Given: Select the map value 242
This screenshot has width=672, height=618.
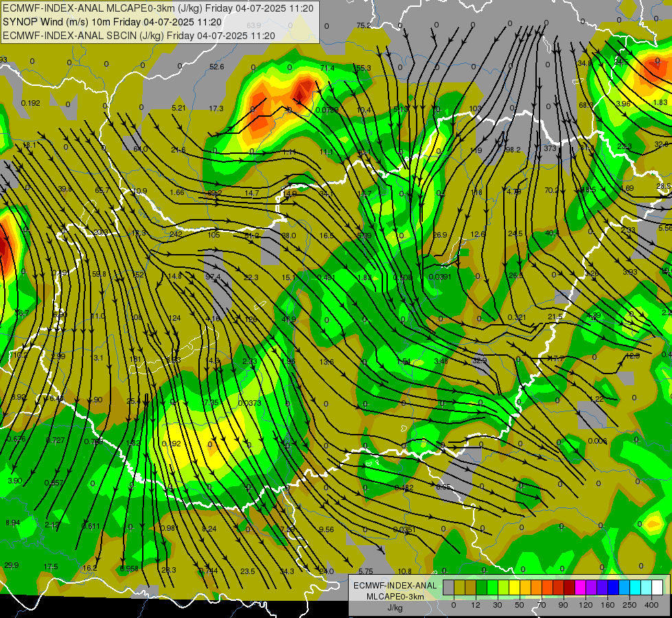Looking at the screenshot, I should [176, 234].
